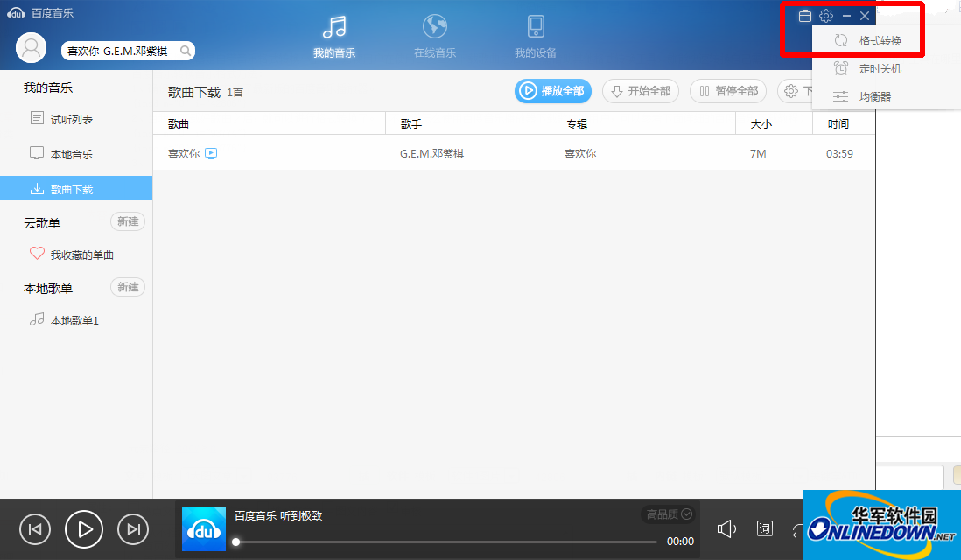Click 新建 next to 本地歌单
This screenshot has width=961, height=560.
click(127, 286)
